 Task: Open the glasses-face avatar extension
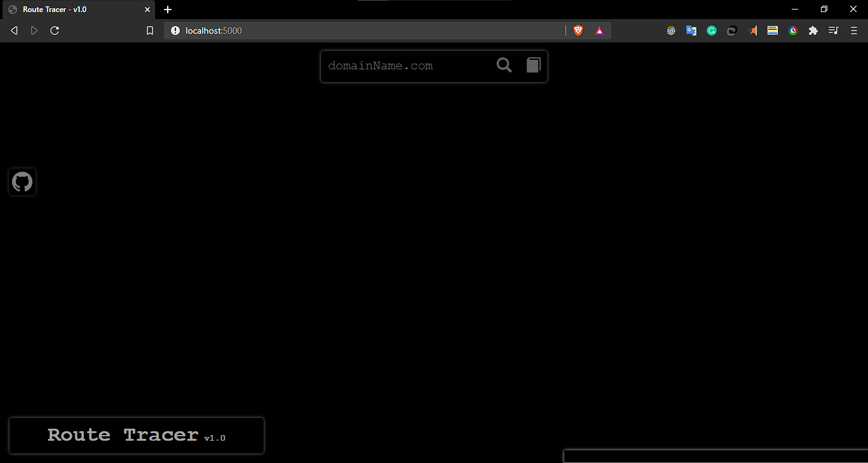point(671,31)
